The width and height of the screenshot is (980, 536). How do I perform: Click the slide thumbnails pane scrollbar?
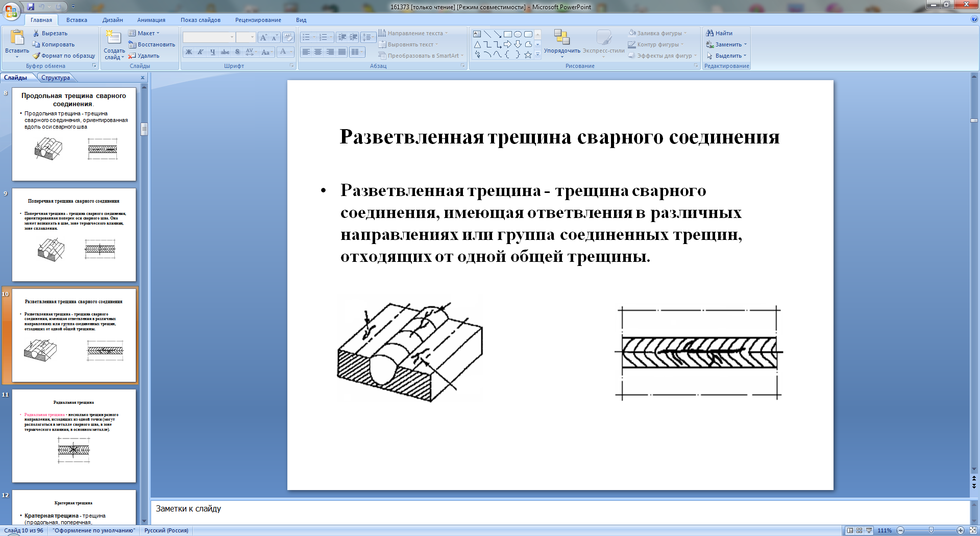(x=144, y=129)
